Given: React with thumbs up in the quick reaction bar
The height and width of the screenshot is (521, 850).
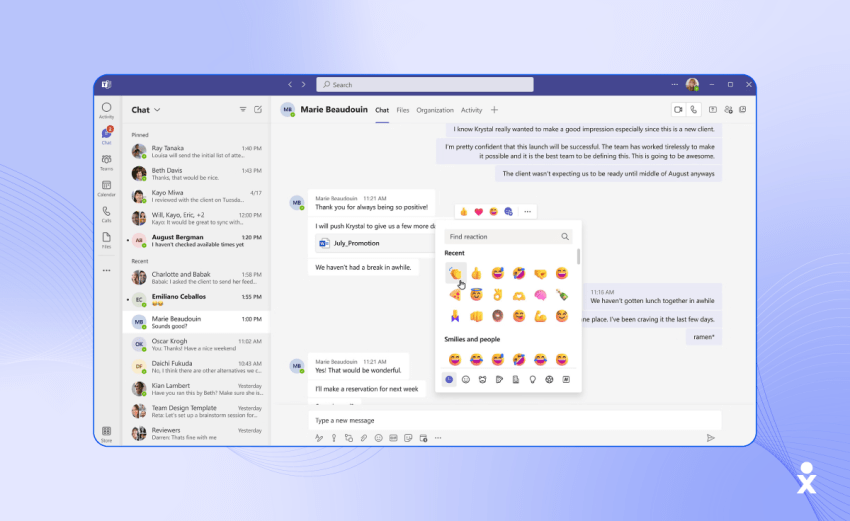Looking at the screenshot, I should [463, 211].
